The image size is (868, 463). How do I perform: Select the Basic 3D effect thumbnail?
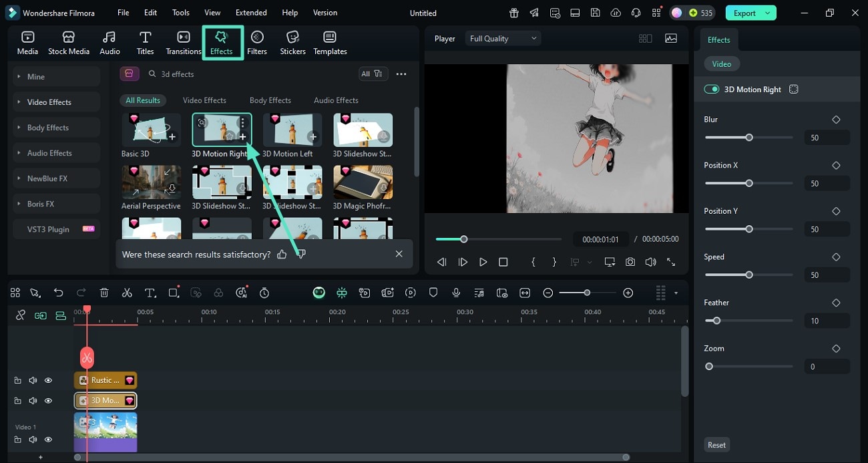151,130
